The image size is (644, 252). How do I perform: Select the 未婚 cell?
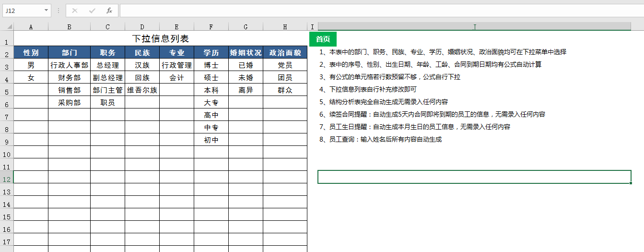tap(246, 77)
